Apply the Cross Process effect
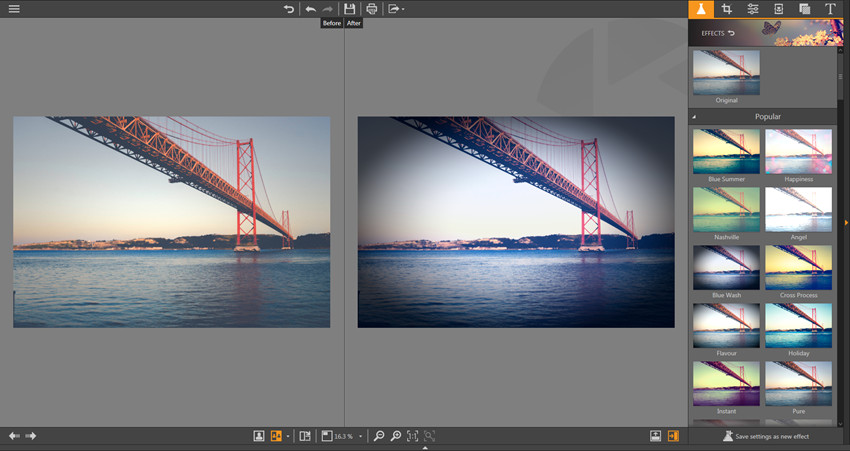The image size is (850, 451). 799,267
